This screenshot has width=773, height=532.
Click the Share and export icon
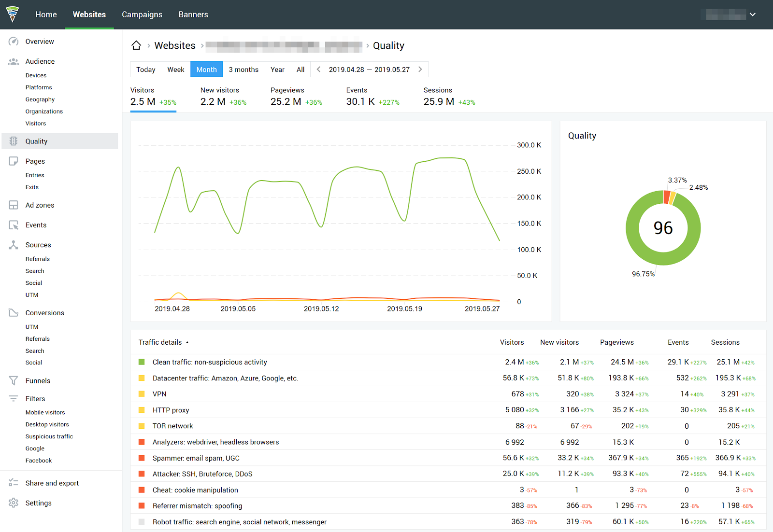(14, 483)
